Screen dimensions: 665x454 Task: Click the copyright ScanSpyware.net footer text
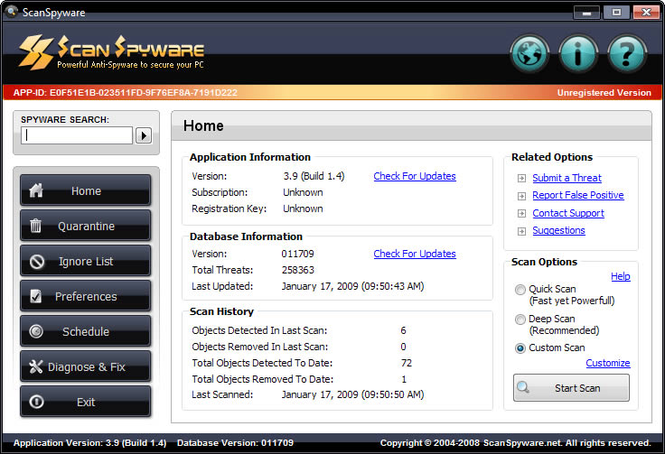pos(515,443)
